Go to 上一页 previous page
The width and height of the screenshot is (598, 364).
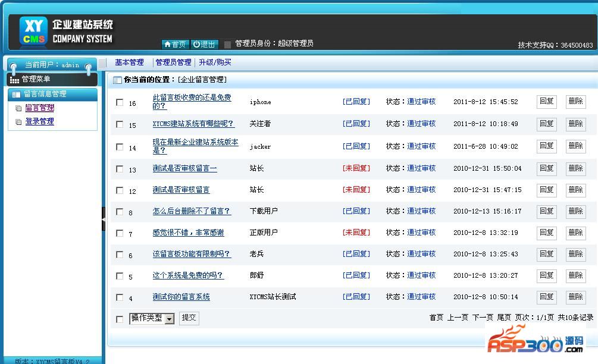coord(457,318)
